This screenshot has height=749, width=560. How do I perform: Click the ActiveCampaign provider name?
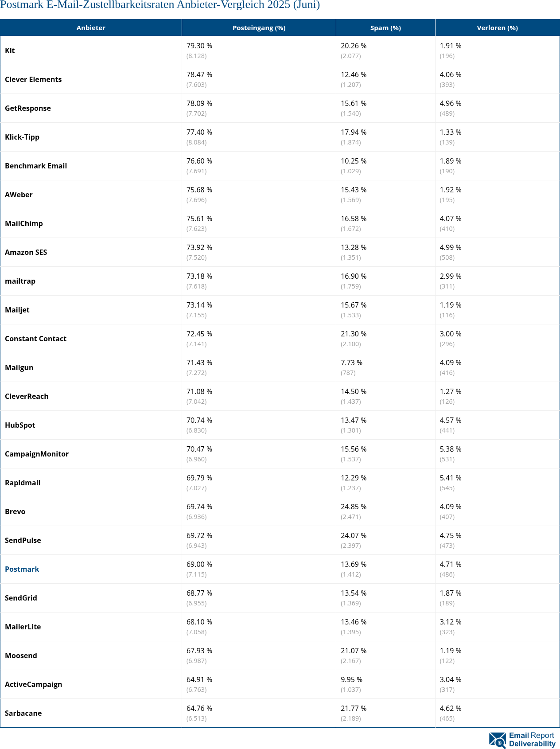33,684
